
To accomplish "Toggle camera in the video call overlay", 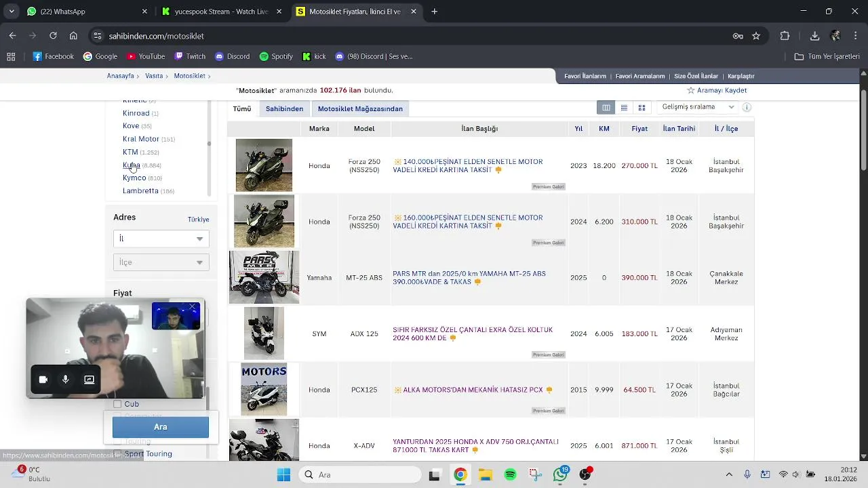I will [x=43, y=380].
